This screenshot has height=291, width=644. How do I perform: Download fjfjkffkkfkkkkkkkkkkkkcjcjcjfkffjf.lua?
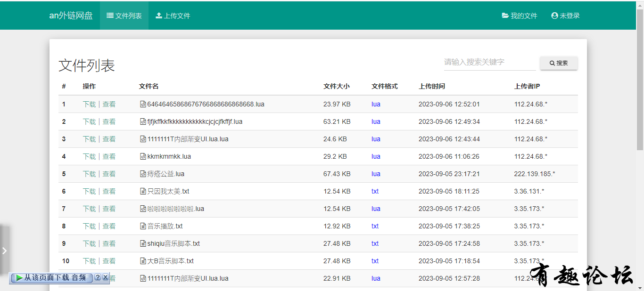(x=89, y=121)
